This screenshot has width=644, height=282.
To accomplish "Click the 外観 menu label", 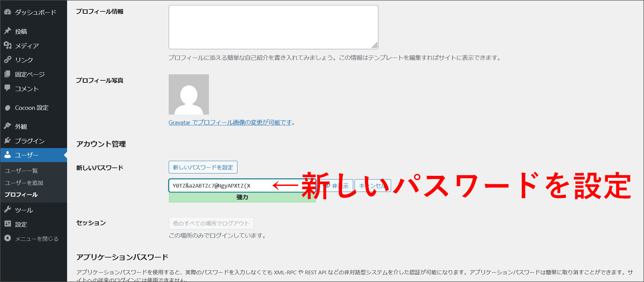I will click(21, 127).
